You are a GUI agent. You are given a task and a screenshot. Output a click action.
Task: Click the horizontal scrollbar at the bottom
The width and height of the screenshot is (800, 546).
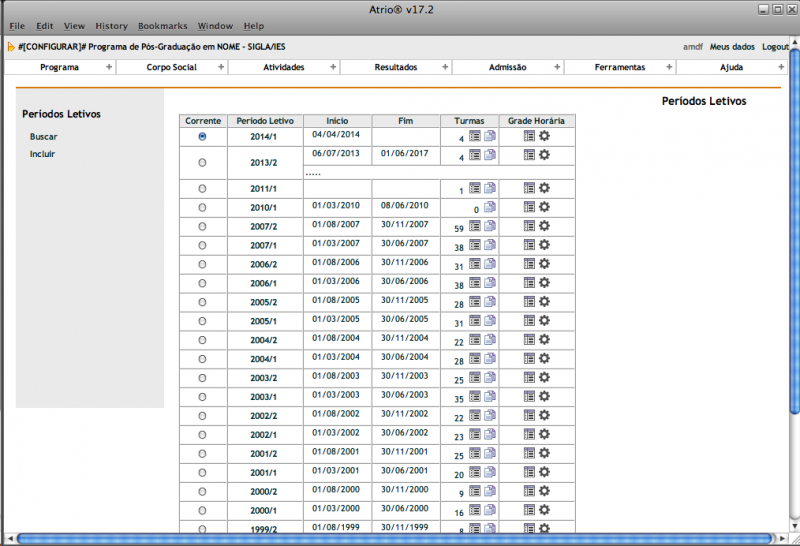[400, 539]
